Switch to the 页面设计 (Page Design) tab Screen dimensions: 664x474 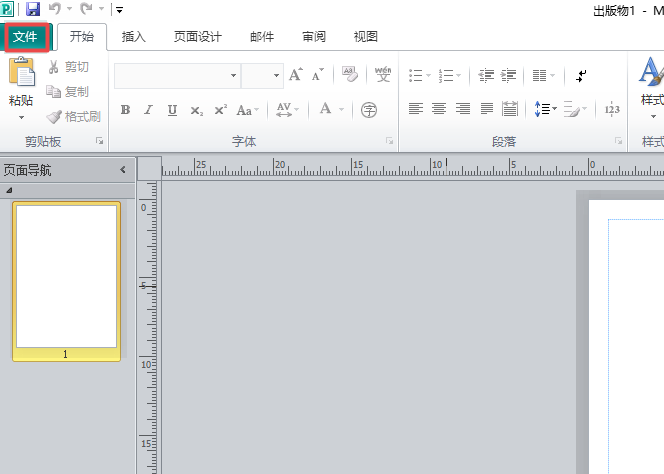pos(197,37)
